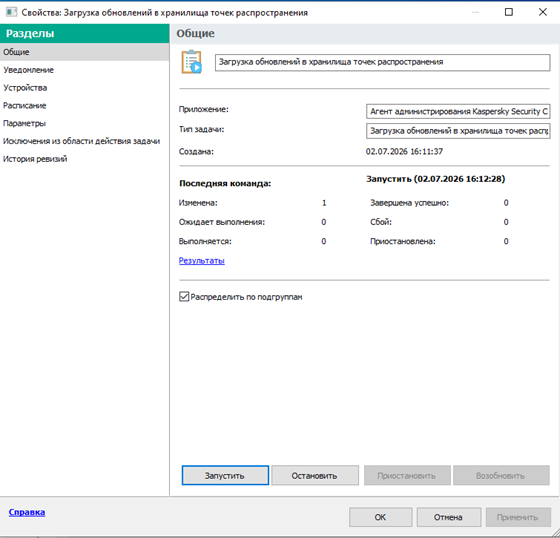This screenshot has height=538, width=560.
Task: Click the Приостановить button
Action: pos(407,475)
